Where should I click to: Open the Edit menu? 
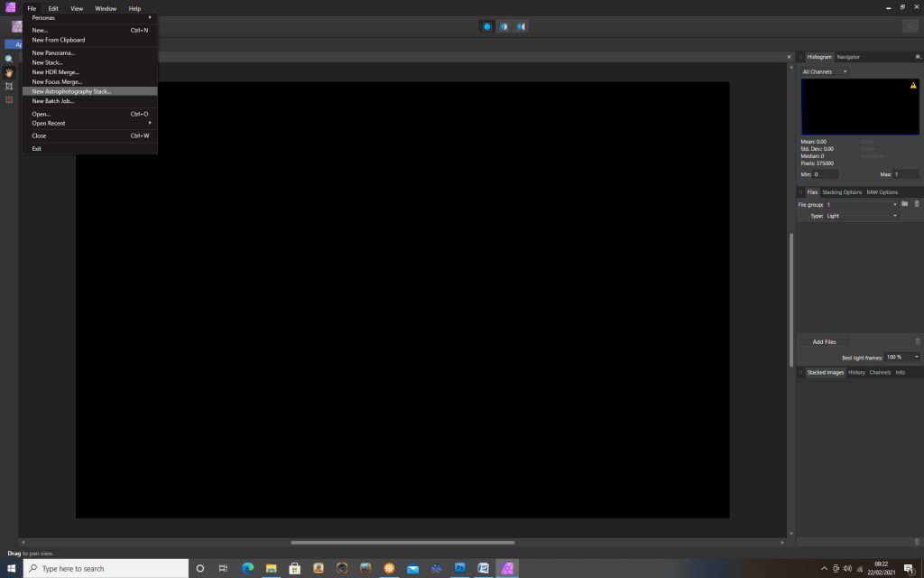(53, 8)
